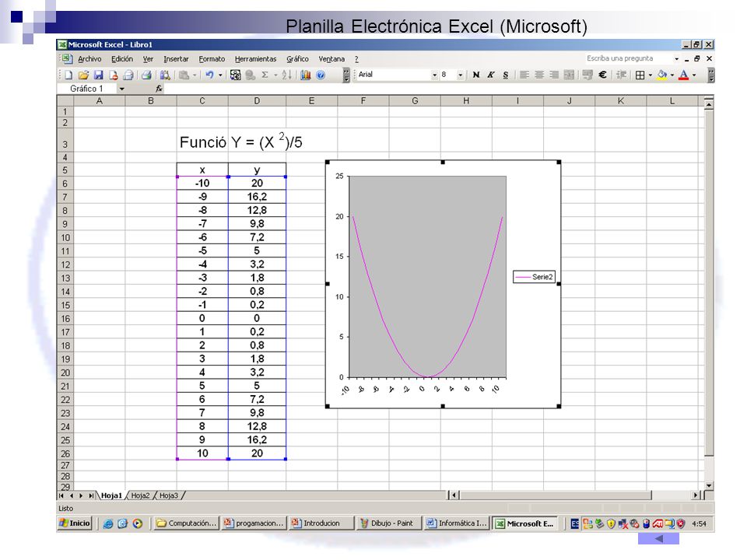Click the Internet Explorer quick launch icon
This screenshot has width=747, height=560.
(x=108, y=523)
